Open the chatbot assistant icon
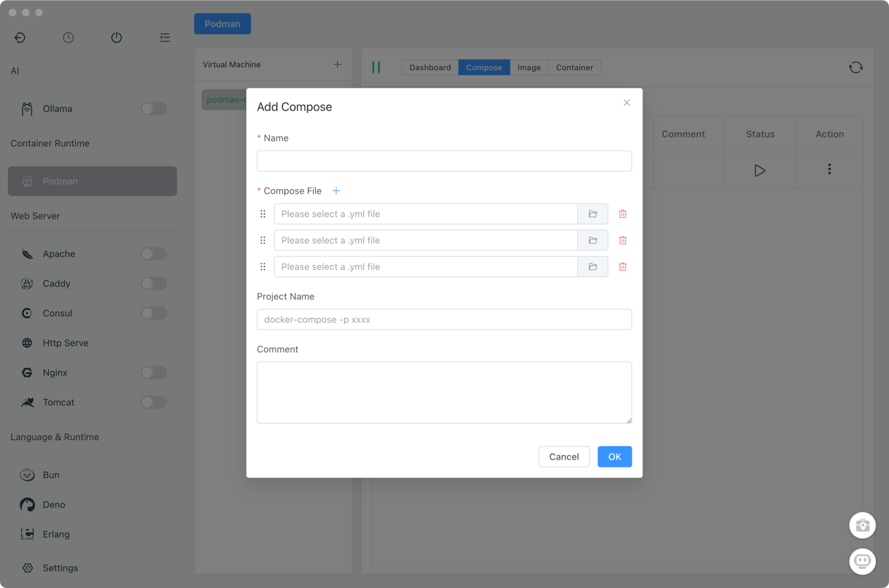889x588 pixels. pos(862,561)
